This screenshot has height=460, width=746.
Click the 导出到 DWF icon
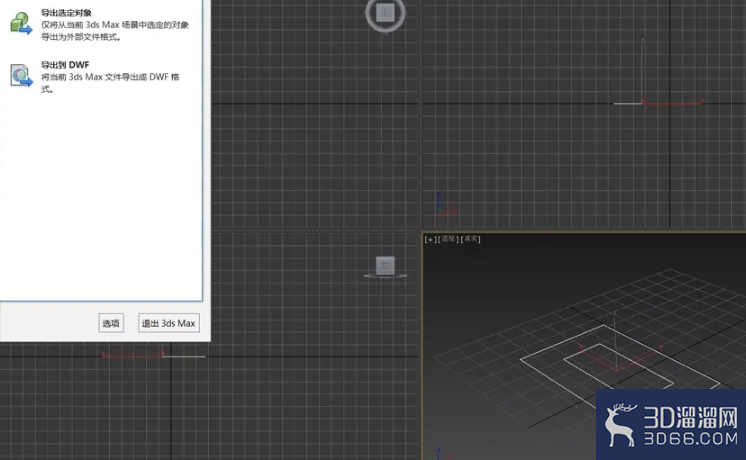click(x=21, y=76)
